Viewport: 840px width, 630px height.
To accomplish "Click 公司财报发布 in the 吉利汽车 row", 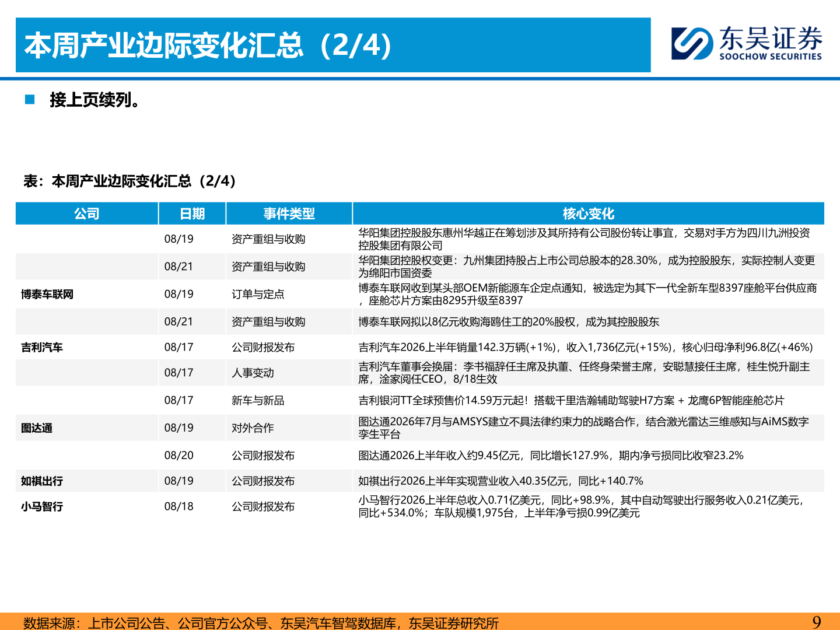I will pyautogui.click(x=263, y=348).
